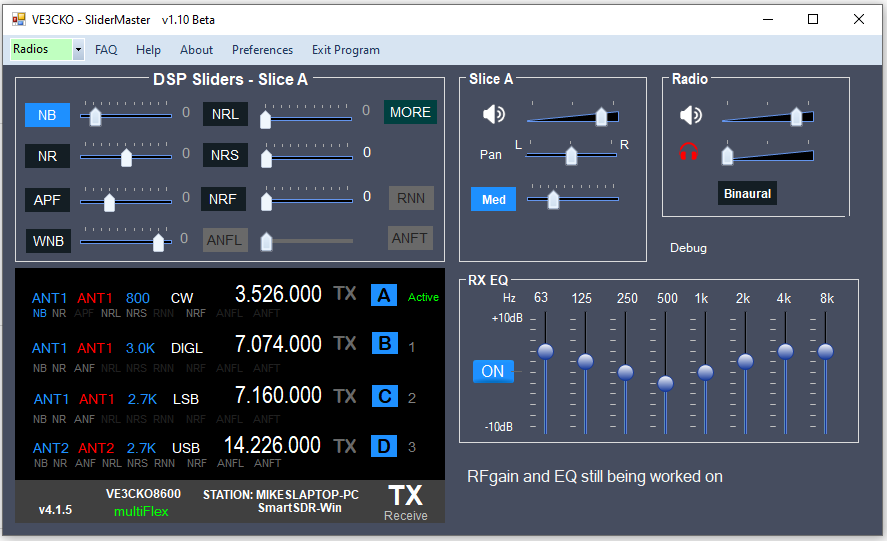Viewport: 887px width, 541px height.
Task: Click the 500 Hz equalizer slider
Action: [666, 383]
